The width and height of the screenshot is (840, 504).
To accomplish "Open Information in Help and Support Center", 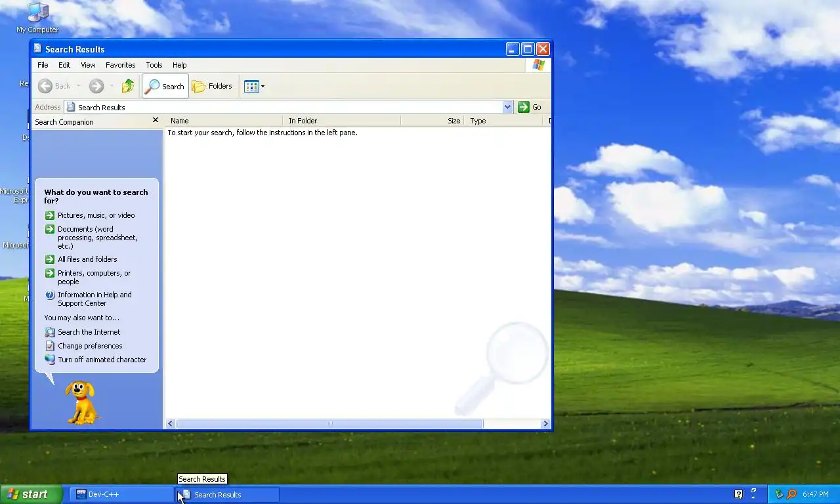I will click(x=94, y=299).
